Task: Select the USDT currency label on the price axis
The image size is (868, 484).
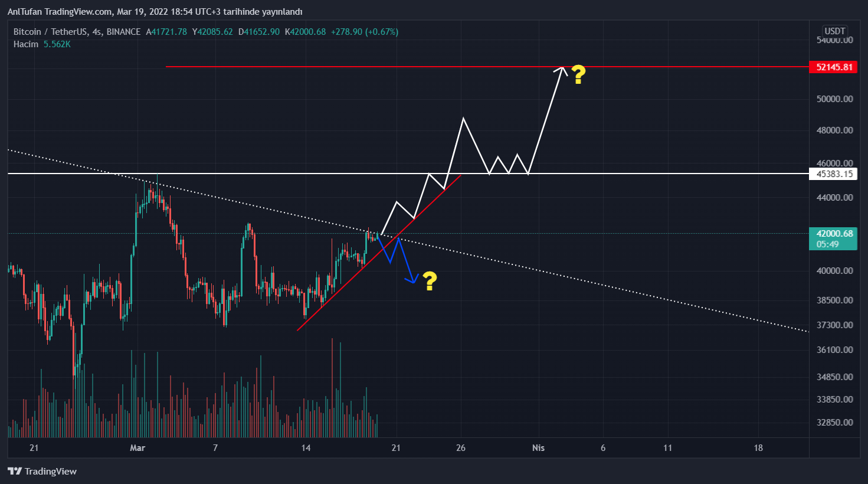Action: click(835, 31)
